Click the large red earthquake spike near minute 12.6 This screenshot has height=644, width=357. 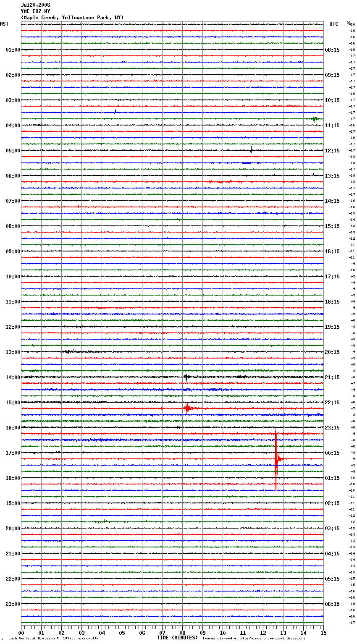(276, 459)
